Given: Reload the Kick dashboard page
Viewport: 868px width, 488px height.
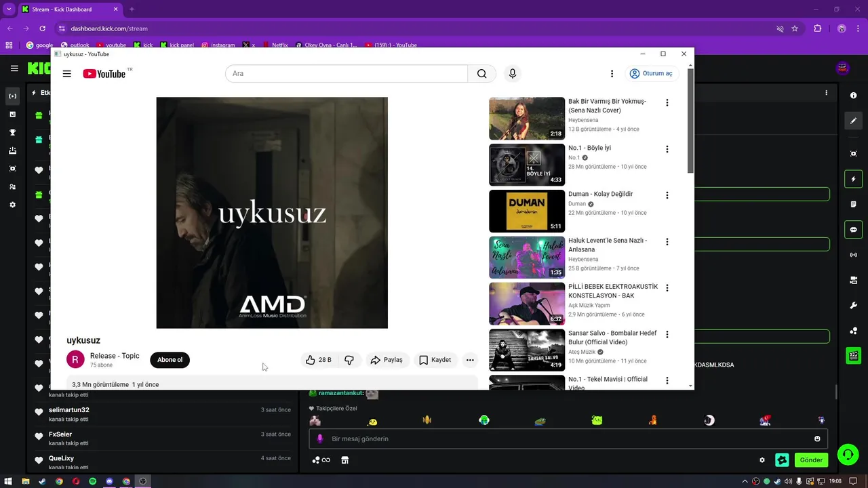Looking at the screenshot, I should 42,28.
